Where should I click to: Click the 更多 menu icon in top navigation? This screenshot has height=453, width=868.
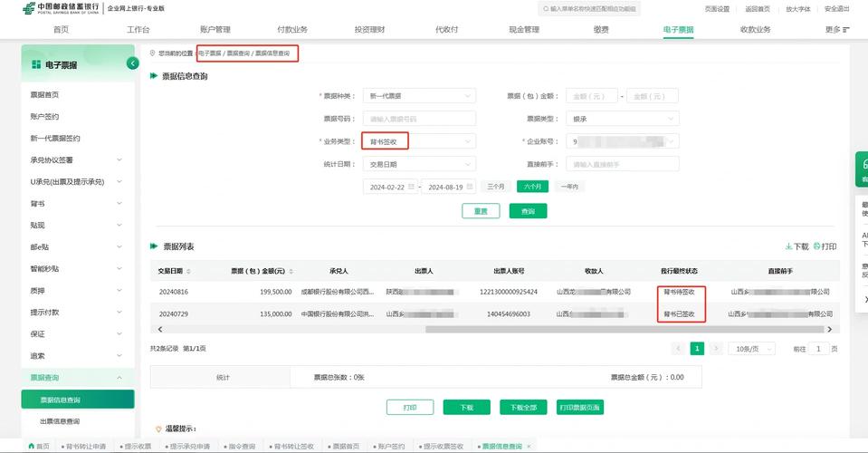[x=846, y=30]
